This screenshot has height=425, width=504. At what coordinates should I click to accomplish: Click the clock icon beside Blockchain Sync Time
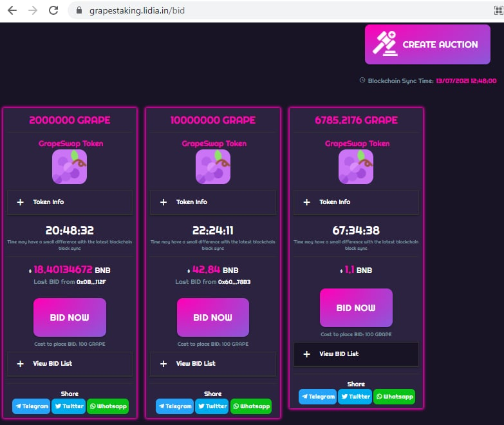point(362,80)
